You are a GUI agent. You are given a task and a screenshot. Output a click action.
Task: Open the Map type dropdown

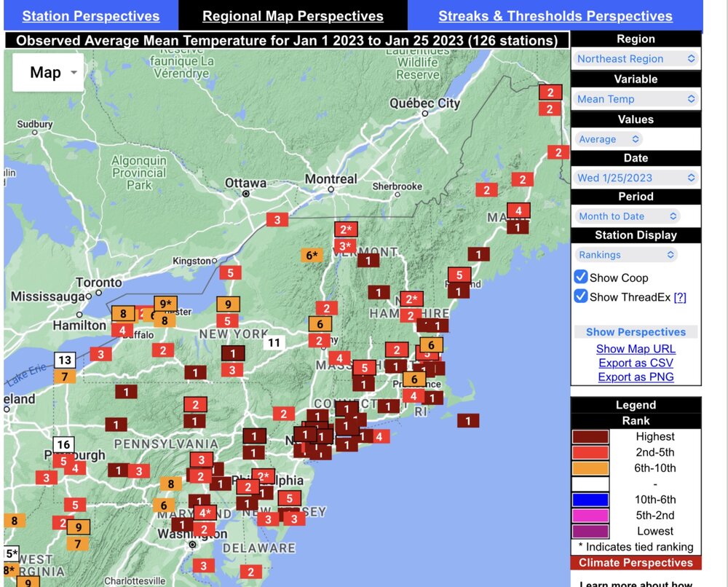[x=48, y=72]
